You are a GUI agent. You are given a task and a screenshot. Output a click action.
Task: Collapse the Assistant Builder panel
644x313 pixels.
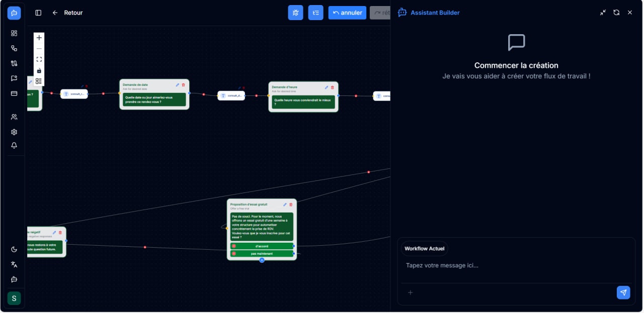pos(603,12)
